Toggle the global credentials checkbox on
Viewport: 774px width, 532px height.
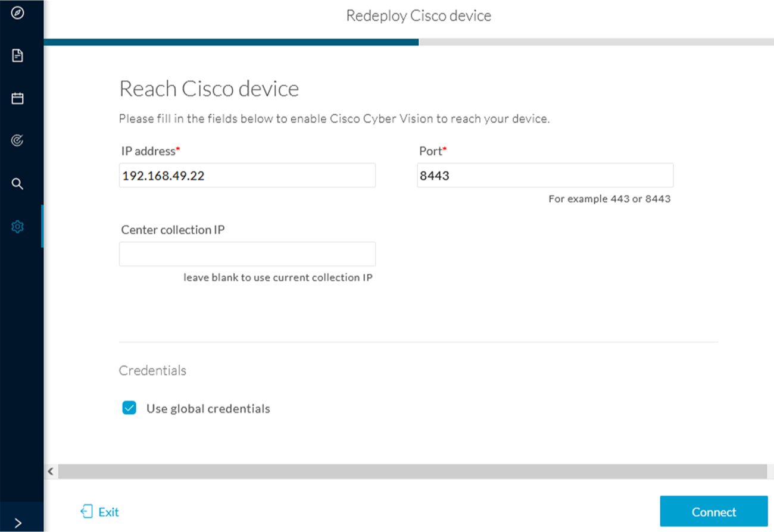click(x=129, y=408)
